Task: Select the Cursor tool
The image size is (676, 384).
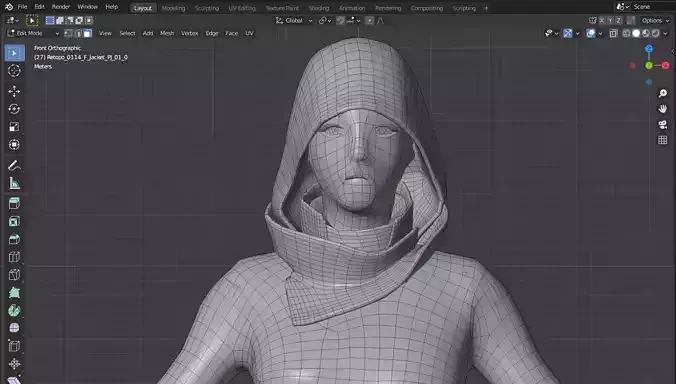Action: [14, 71]
